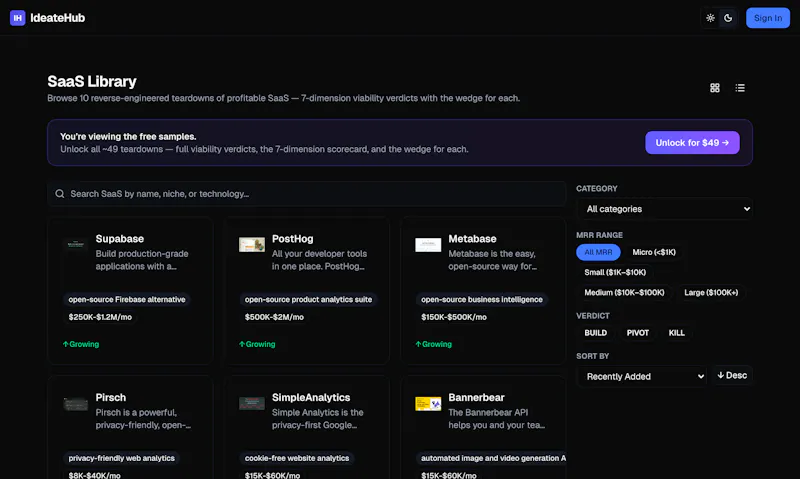
Task: Click Growing status on Supabase card
Action: 81,344
